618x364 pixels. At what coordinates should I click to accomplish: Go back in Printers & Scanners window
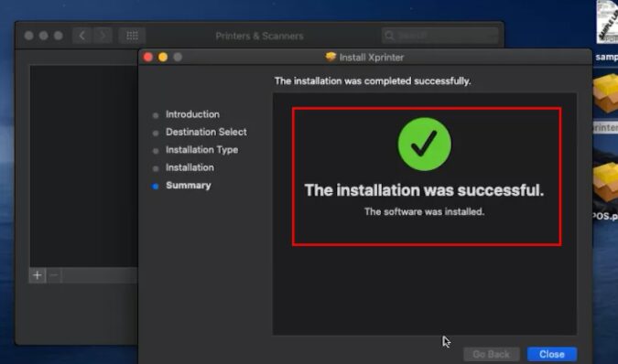pos(82,36)
